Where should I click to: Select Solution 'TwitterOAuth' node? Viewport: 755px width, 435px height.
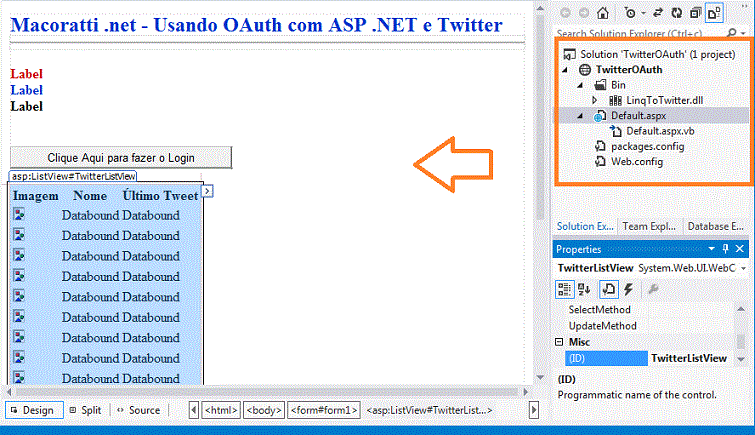point(657,54)
